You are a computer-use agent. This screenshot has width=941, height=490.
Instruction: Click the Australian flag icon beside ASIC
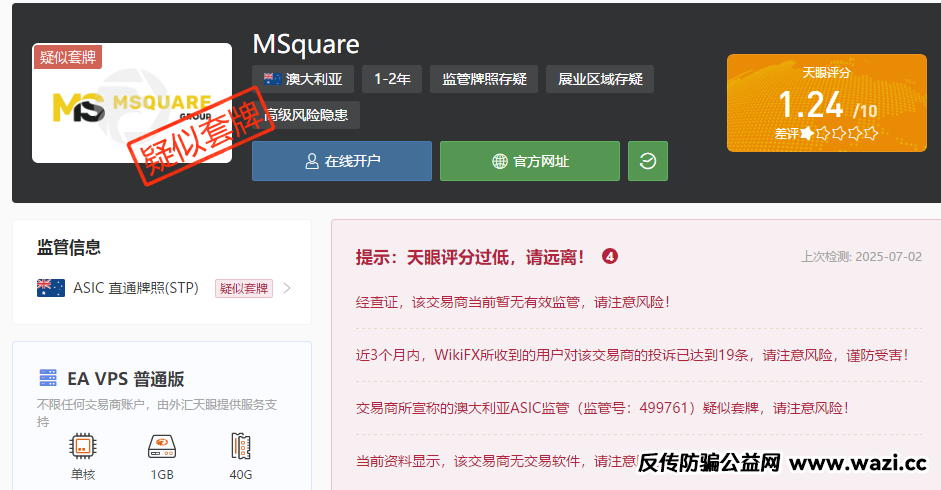pos(51,288)
